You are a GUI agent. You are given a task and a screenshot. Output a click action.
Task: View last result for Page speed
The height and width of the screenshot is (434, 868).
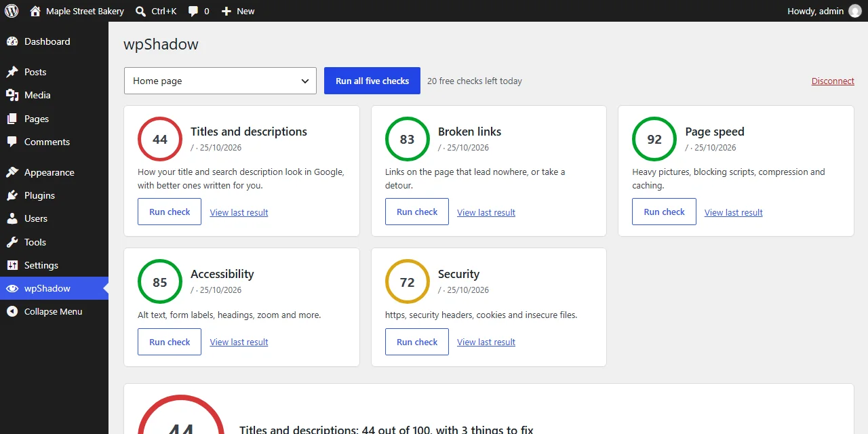coord(734,212)
